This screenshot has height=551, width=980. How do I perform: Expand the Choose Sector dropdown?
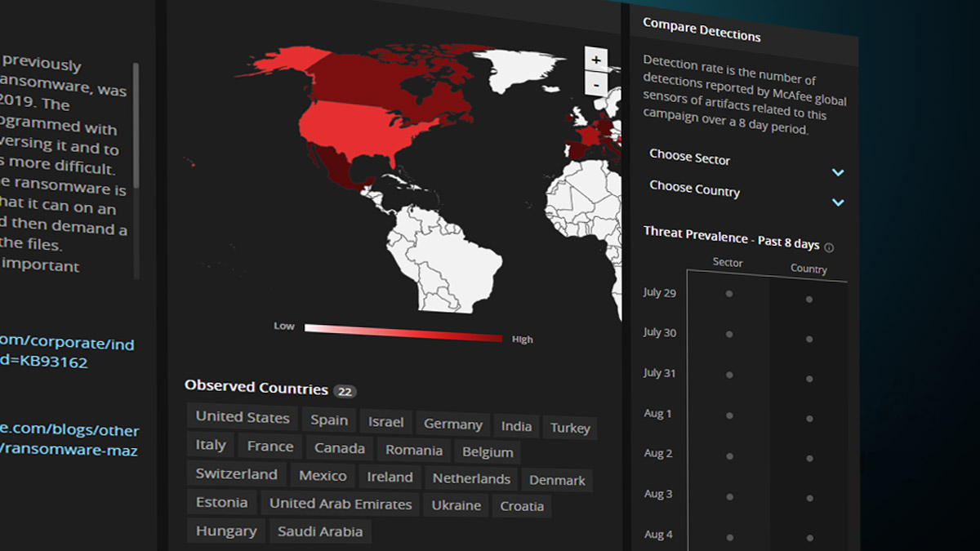pos(746,163)
